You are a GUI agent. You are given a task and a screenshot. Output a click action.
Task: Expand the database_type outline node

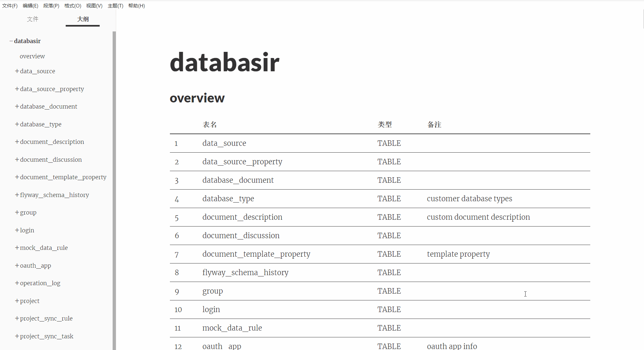tap(17, 124)
